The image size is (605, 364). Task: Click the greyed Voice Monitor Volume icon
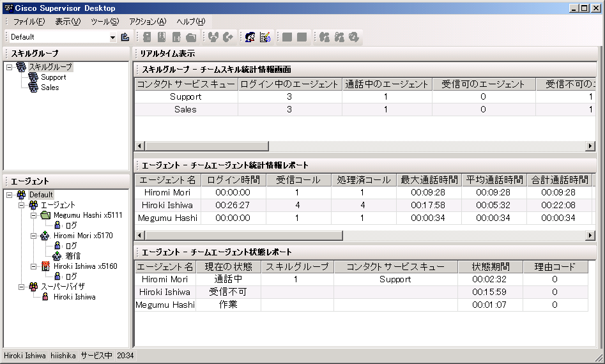[x=354, y=37]
